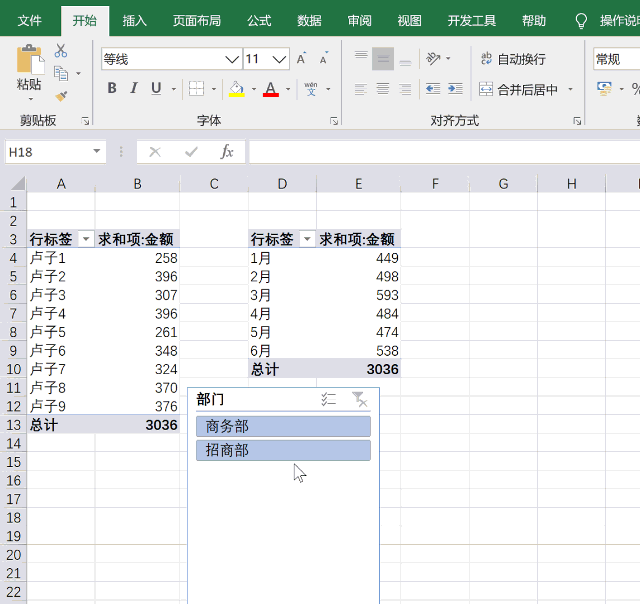Click the insert function fx button
Image resolution: width=640 pixels, height=604 pixels.
pos(227,152)
